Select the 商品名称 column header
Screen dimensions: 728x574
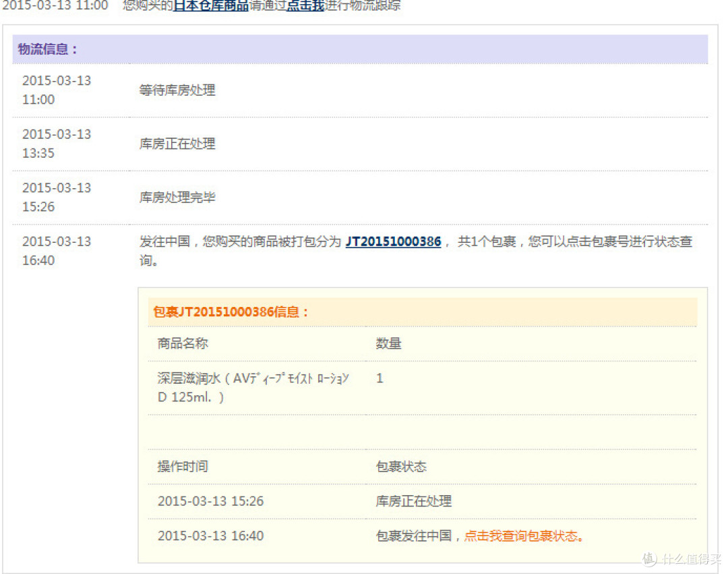click(183, 343)
